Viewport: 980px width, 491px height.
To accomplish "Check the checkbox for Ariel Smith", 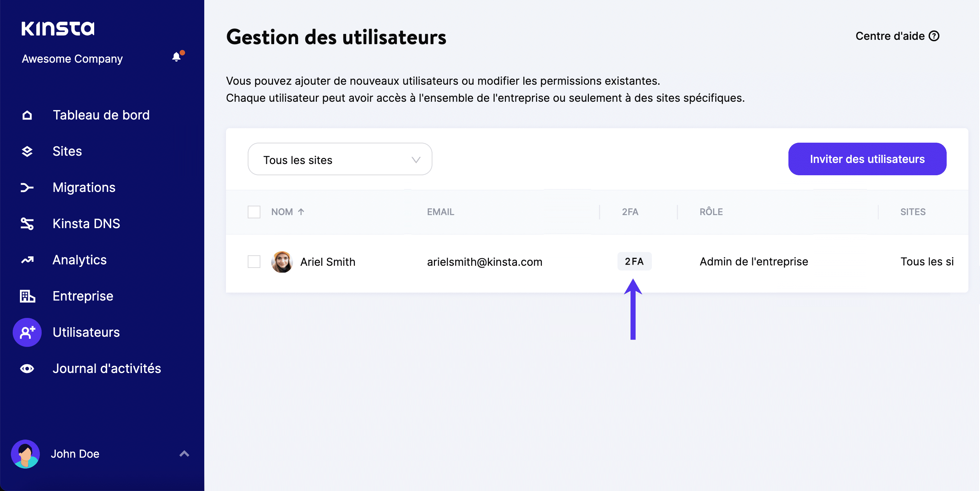I will click(254, 262).
